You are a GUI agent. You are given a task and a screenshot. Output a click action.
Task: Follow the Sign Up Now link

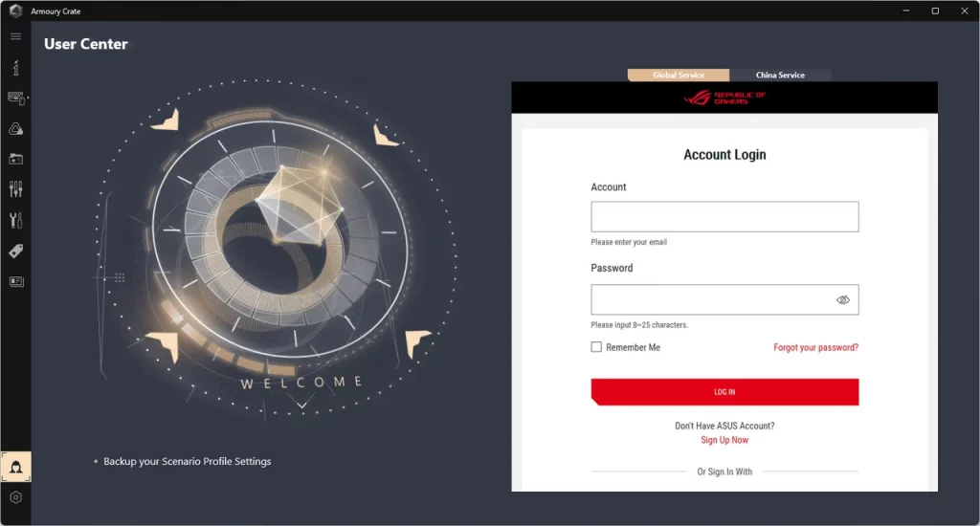point(724,440)
